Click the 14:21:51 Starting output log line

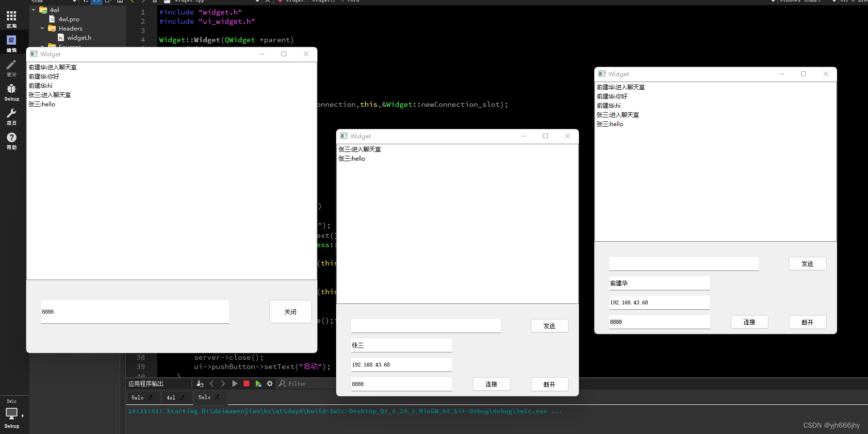(345, 411)
